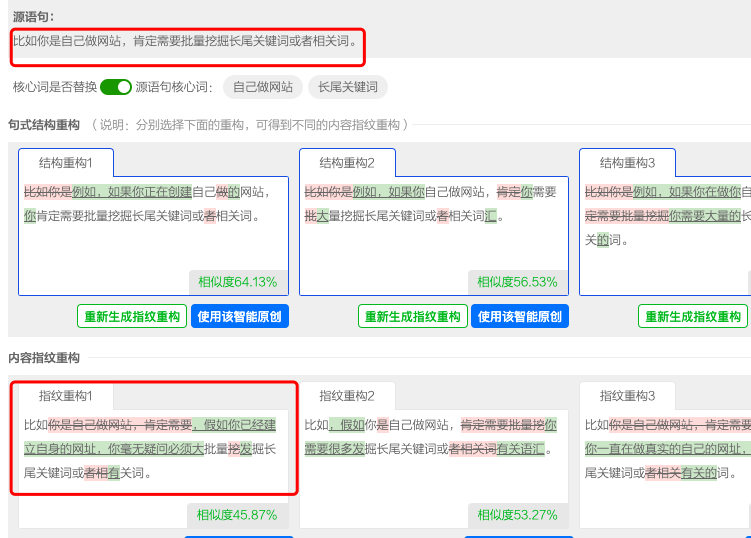Click 重新生成指纹重构 under 结构重构3
The width and height of the screenshot is (751, 538).
[x=693, y=316]
